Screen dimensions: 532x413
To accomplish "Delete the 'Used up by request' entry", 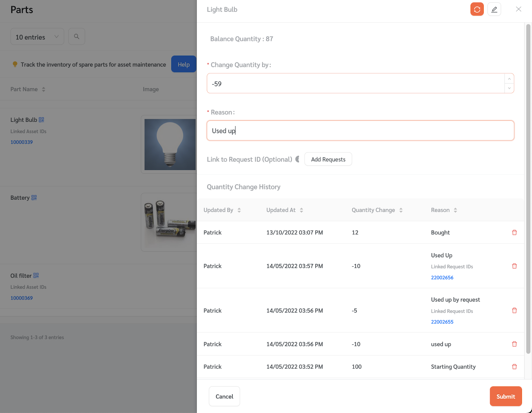I will coord(514,310).
